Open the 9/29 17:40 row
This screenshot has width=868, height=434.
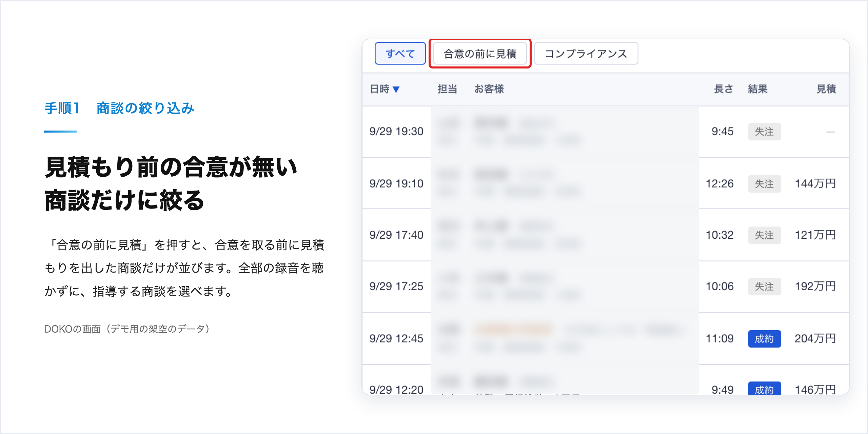(x=606, y=235)
